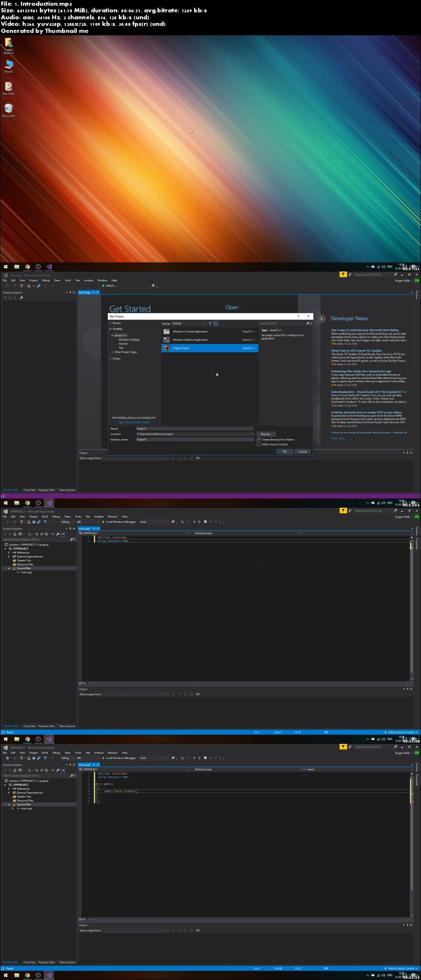Open File menu in Start Page window
The height and width of the screenshot is (980, 421).
coord(5,281)
